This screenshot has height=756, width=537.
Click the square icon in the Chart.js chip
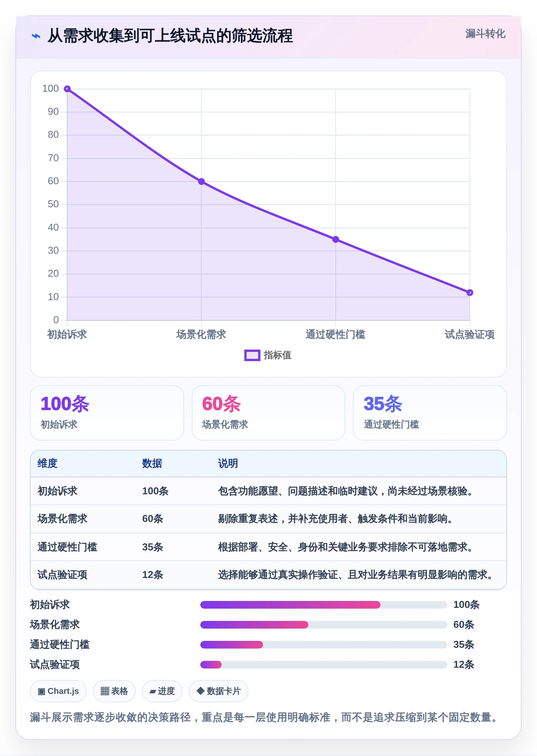point(41,692)
